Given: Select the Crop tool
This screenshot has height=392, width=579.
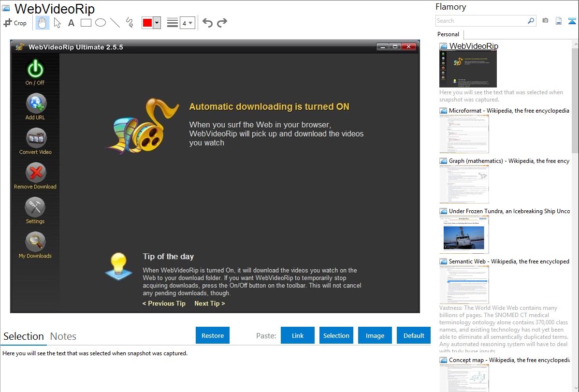Looking at the screenshot, I should pos(15,23).
